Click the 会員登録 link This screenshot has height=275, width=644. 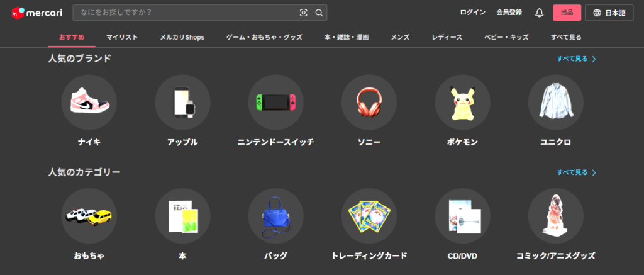[x=509, y=13]
